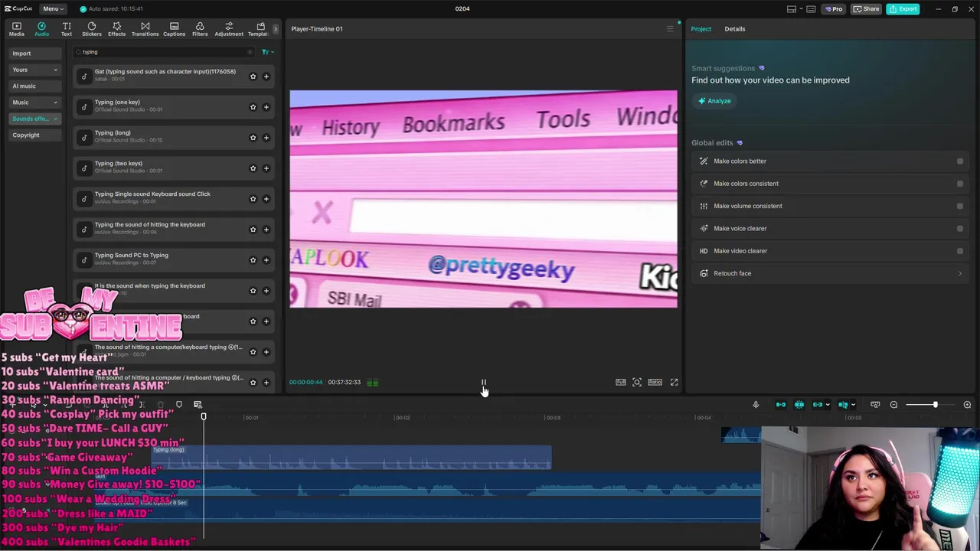
Task: Toggle the 'Make colors consistent' option
Action: tap(960, 184)
